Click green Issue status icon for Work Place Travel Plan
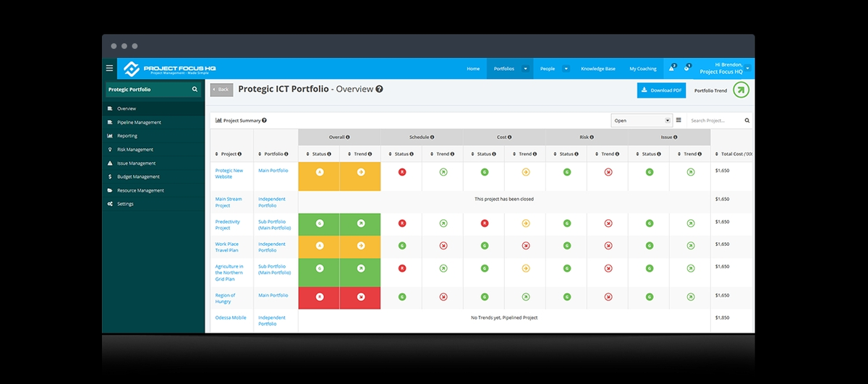 [x=649, y=246]
